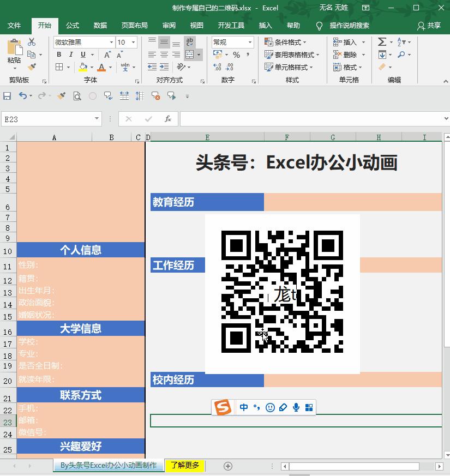Switch to the 插入 ribbon tab
The width and height of the screenshot is (450, 476).
pos(265,25)
